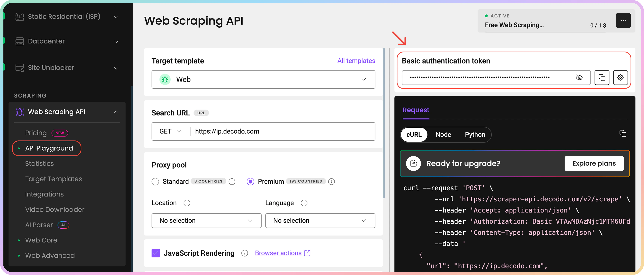Select the Premium proxy pool
The image size is (644, 275).
(250, 182)
